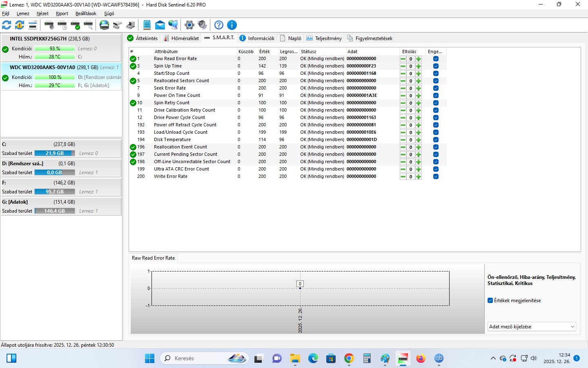The height and width of the screenshot is (368, 588).
Task: Open the question mark help icon
Action: [x=219, y=25]
